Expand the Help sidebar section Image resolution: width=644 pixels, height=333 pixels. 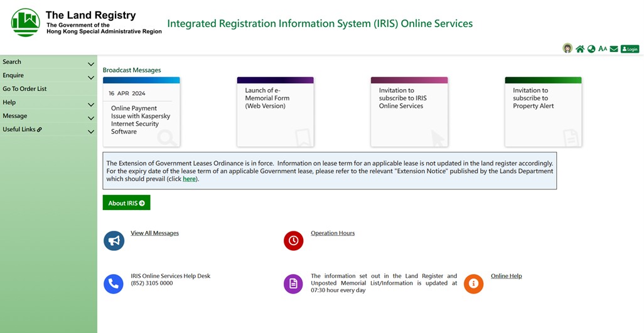tap(91, 105)
